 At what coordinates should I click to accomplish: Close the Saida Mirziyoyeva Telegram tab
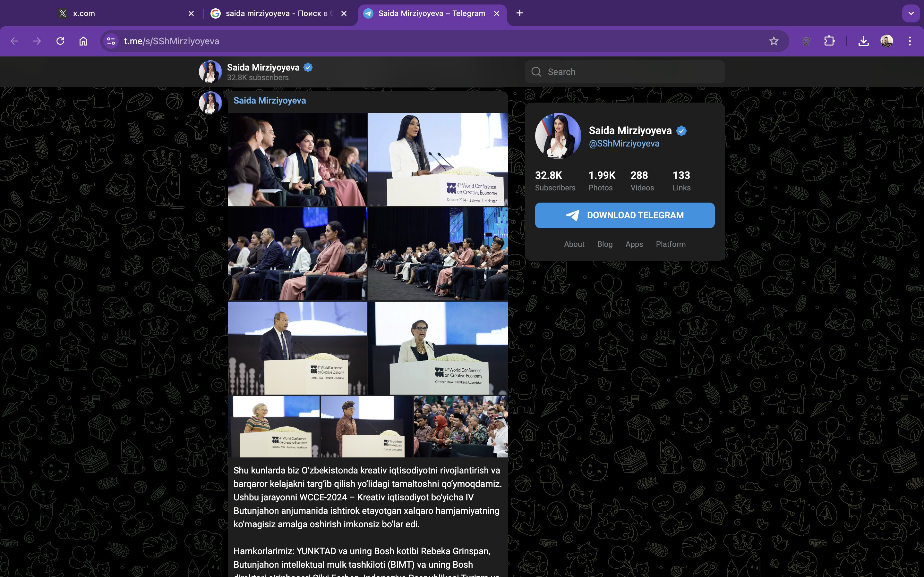[x=496, y=13]
